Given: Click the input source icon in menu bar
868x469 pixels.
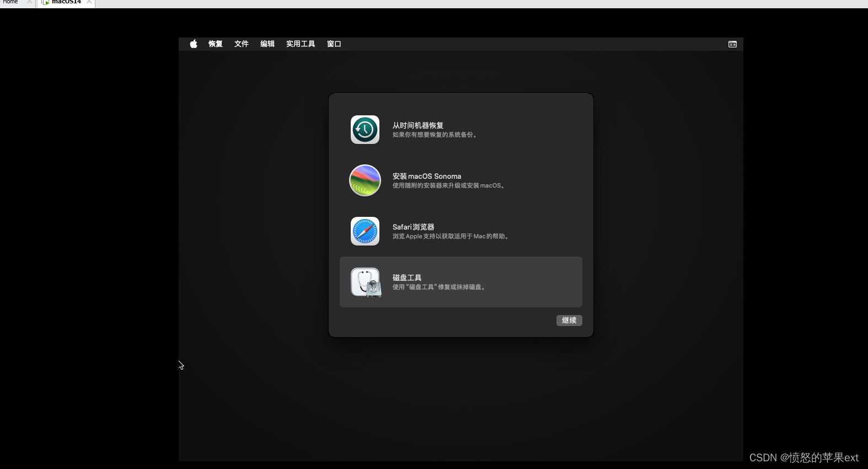Looking at the screenshot, I should (x=732, y=44).
